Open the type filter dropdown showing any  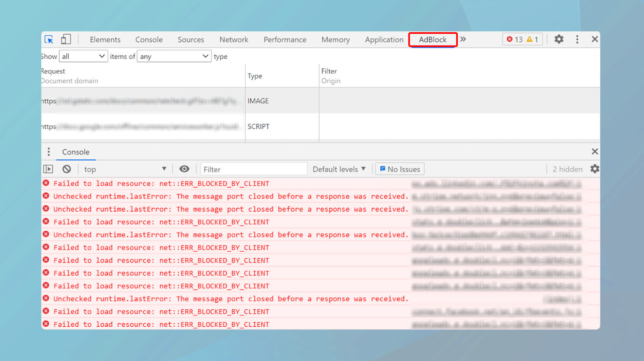click(x=174, y=56)
